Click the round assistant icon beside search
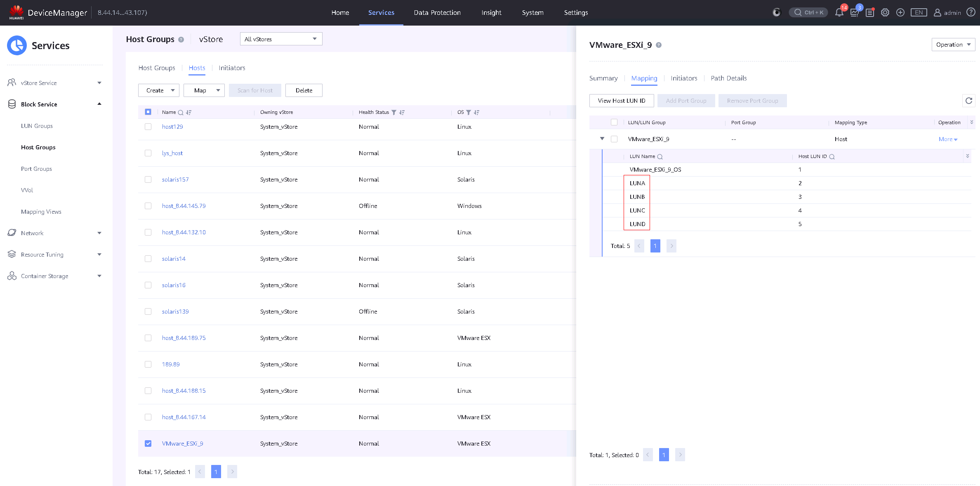This screenshot has height=486, width=980. (x=777, y=12)
